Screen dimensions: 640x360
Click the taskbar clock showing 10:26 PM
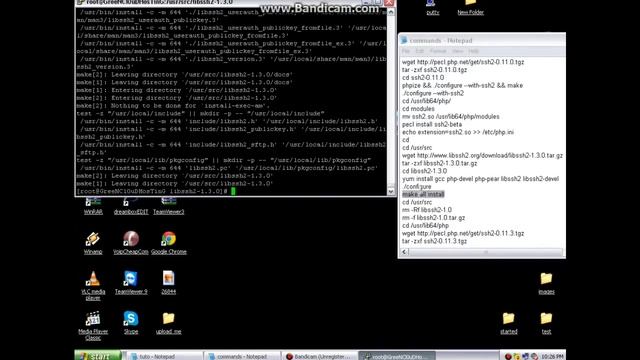[x=553, y=356]
